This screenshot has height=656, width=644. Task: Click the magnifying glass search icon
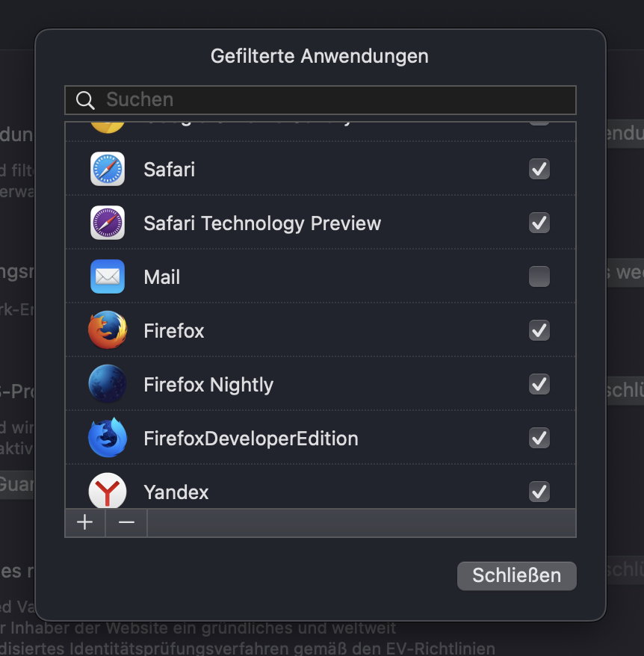pyautogui.click(x=85, y=100)
